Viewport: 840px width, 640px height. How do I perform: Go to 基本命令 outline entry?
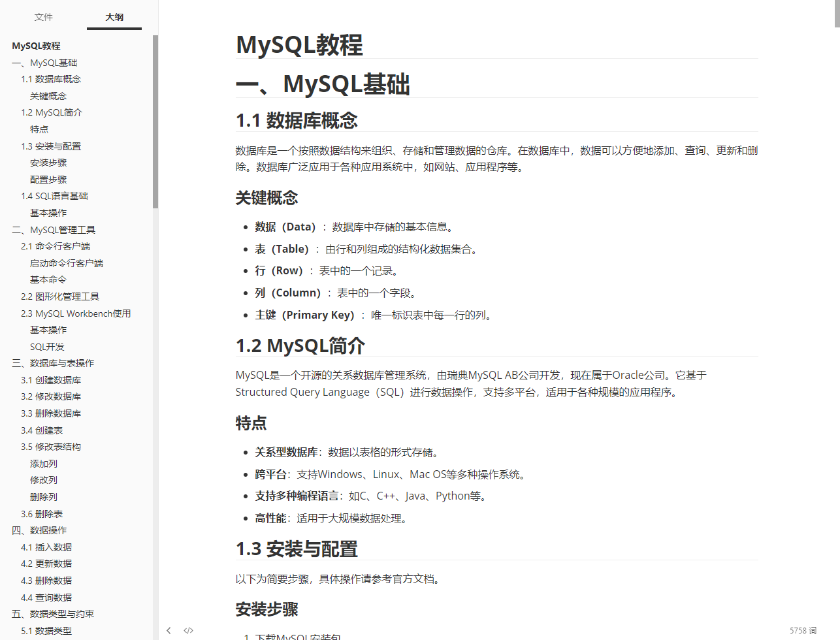pos(48,280)
